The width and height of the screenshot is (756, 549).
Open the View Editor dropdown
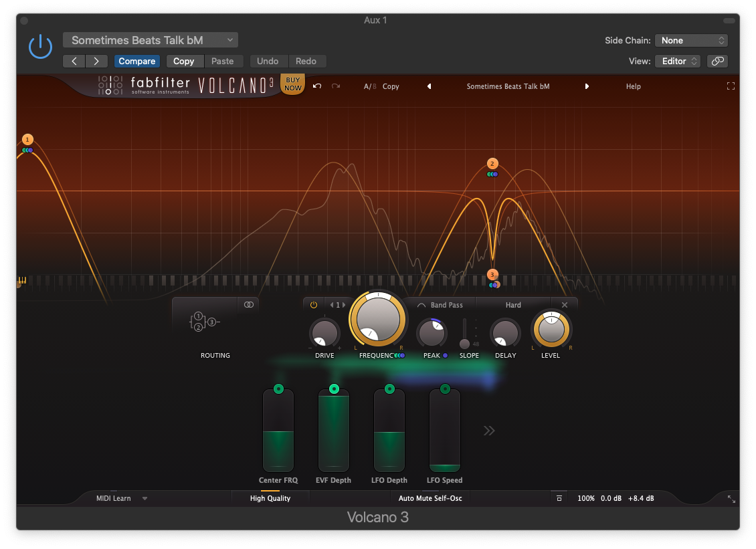tap(678, 61)
